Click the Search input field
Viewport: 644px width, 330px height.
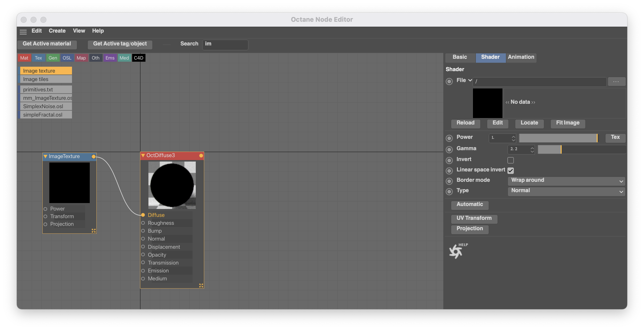click(x=225, y=44)
